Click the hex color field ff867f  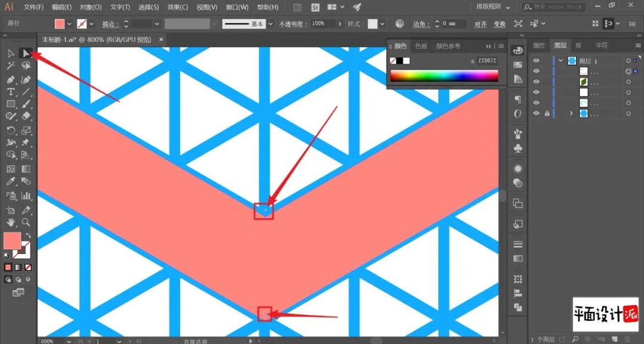[x=488, y=61]
